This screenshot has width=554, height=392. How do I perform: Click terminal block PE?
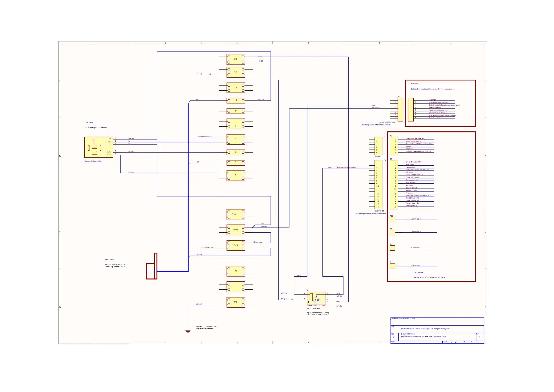(236, 302)
